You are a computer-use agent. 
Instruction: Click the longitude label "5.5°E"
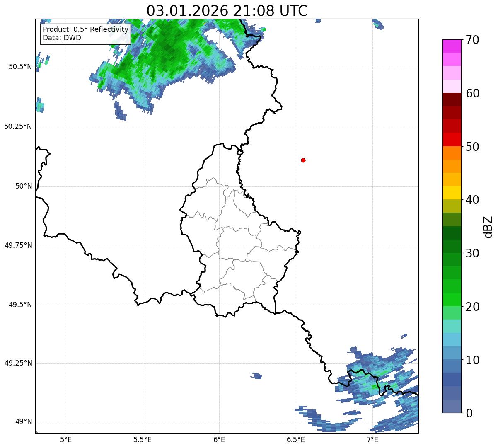[x=143, y=439]
